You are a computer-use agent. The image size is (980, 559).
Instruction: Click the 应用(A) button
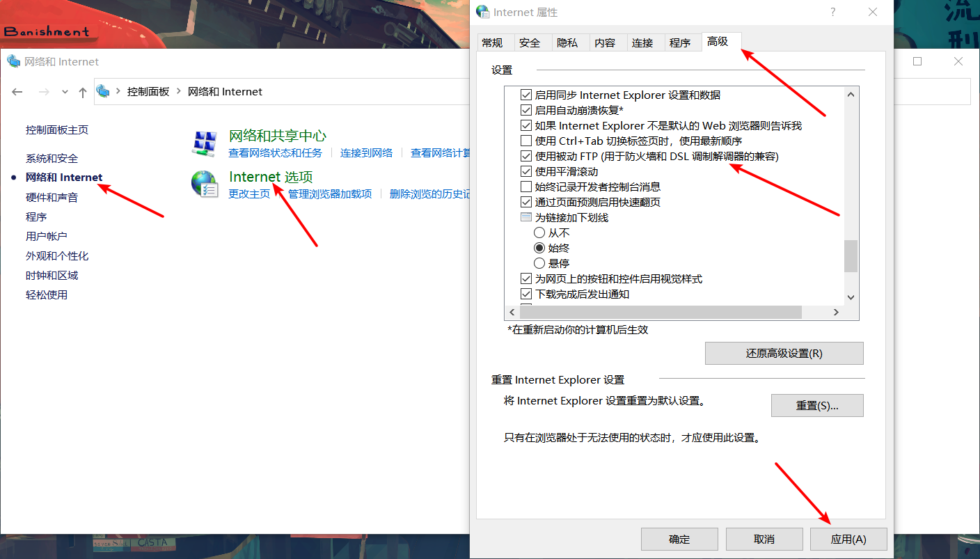pos(849,539)
